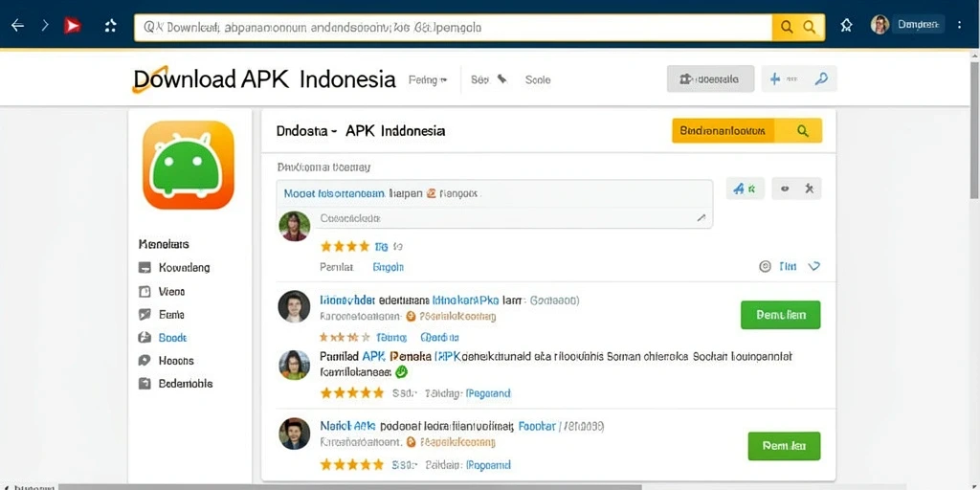The width and height of the screenshot is (980, 490).
Task: Click the Hooohs sidebar icon
Action: (145, 361)
